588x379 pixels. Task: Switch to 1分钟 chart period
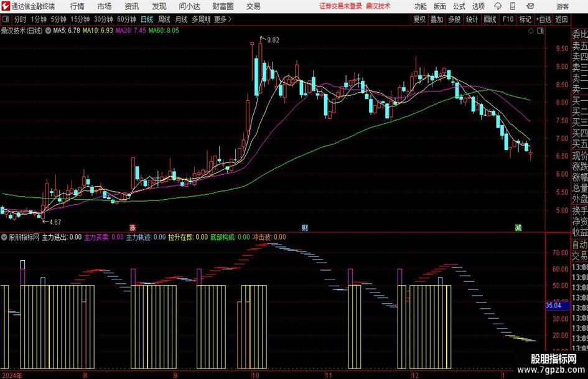pyautogui.click(x=38, y=19)
